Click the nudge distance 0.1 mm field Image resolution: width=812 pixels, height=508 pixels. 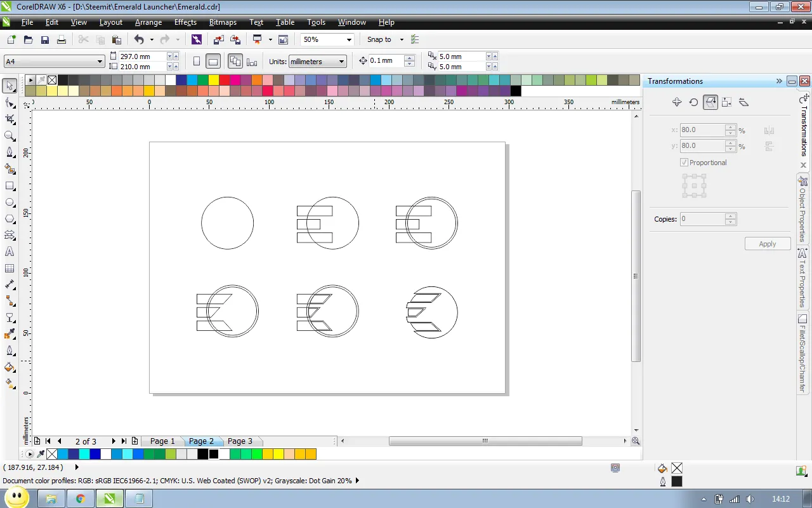point(386,61)
